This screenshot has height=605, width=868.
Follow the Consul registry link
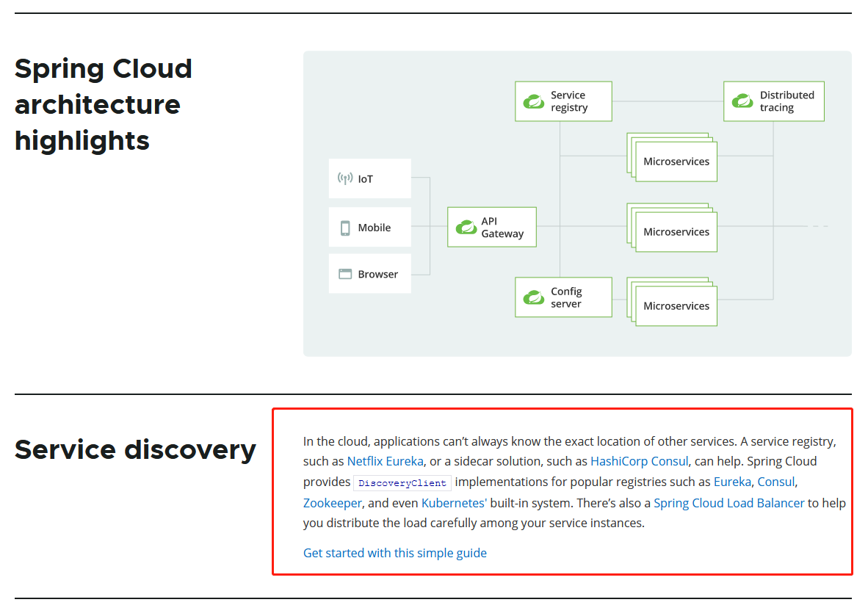[775, 482]
